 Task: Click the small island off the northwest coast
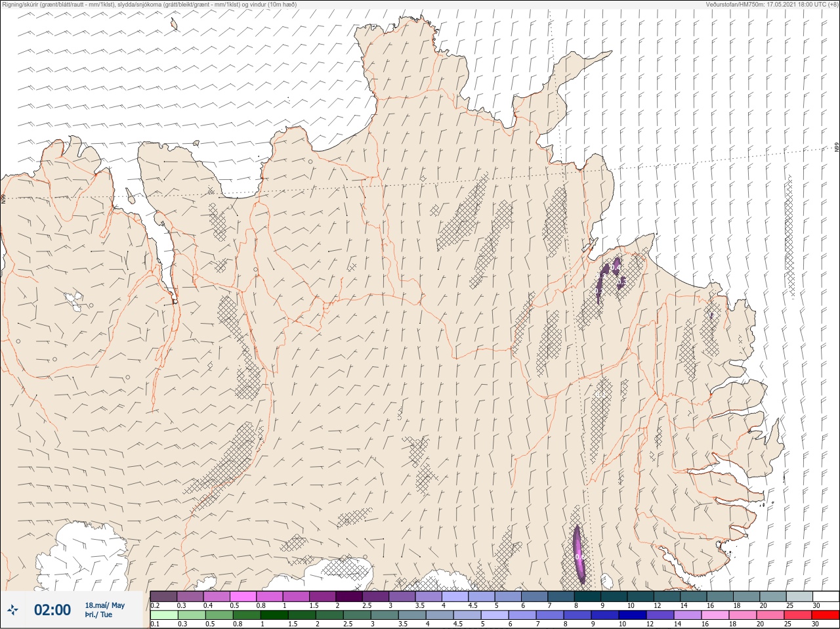174,24
